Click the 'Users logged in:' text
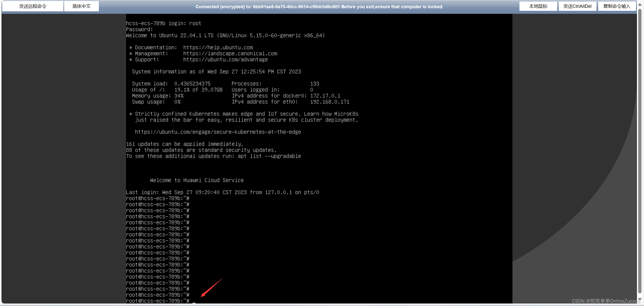 click(256, 90)
